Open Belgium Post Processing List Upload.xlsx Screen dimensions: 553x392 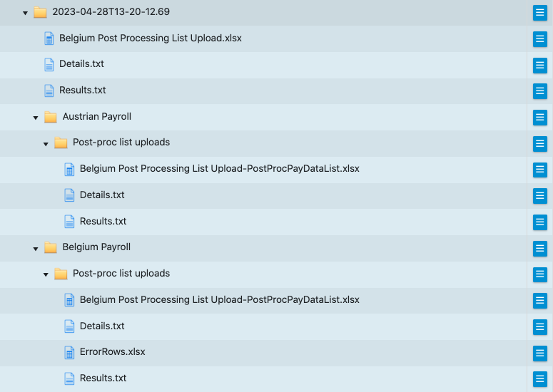coord(150,38)
